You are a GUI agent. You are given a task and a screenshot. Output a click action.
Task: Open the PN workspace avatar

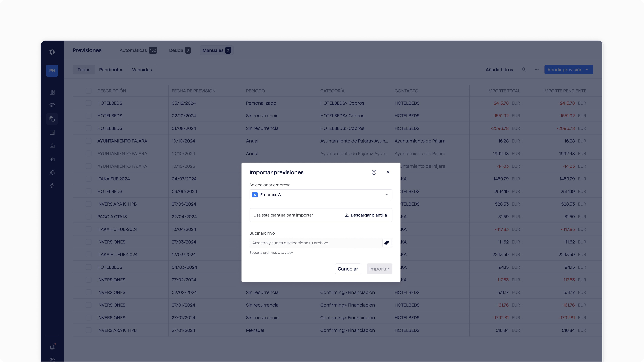coord(52,70)
